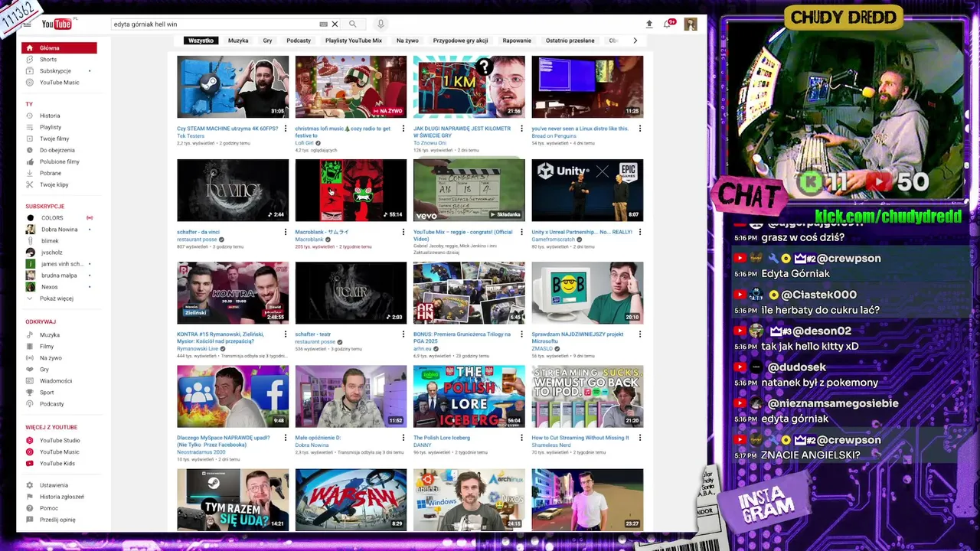Open YouTube Studio in the sidebar
The width and height of the screenshot is (980, 551).
click(59, 440)
